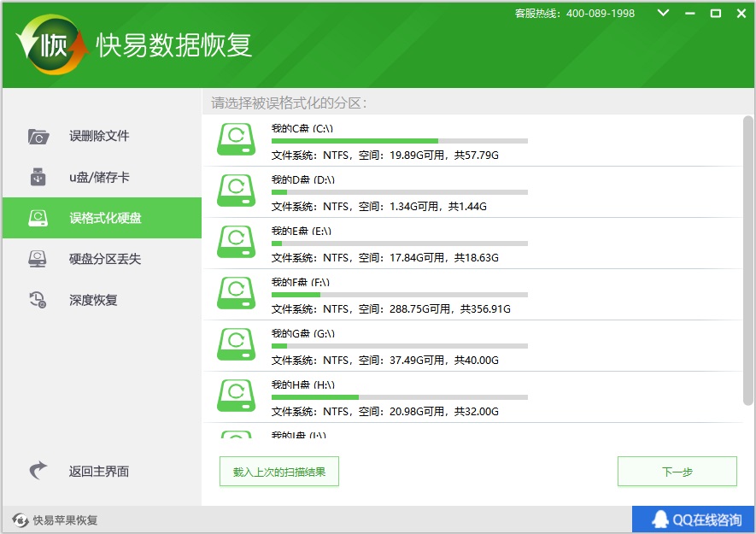Select the 我的E盘 (E:\) label
756x534 pixels.
pos(302,231)
